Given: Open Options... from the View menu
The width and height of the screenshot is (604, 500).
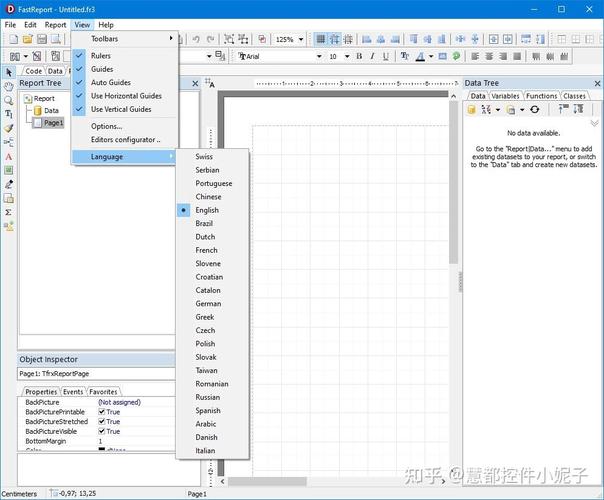Looking at the screenshot, I should pos(106,126).
